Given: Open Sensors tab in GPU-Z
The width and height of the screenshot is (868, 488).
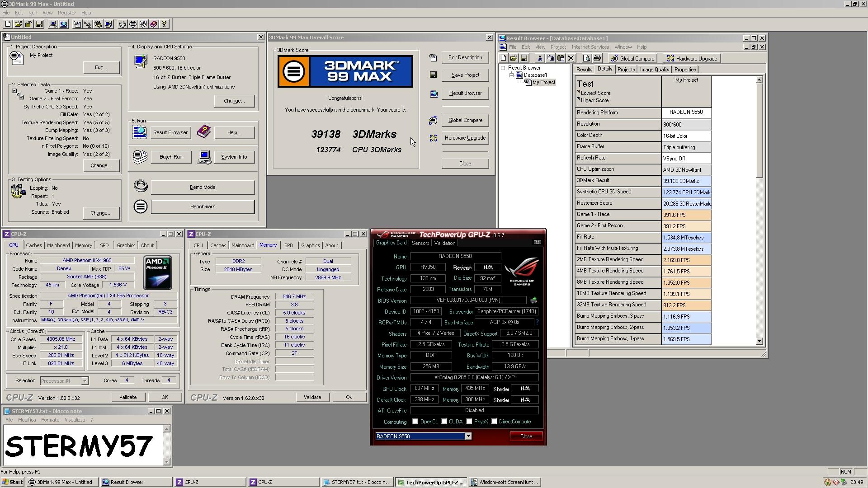Looking at the screenshot, I should [x=420, y=243].
